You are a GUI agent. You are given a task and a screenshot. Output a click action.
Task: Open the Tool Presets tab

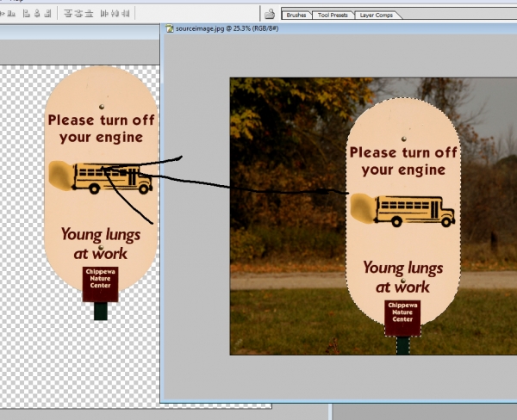333,15
